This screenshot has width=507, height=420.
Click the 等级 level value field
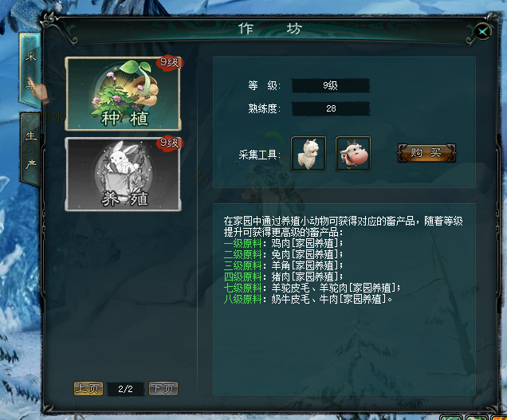(x=331, y=86)
